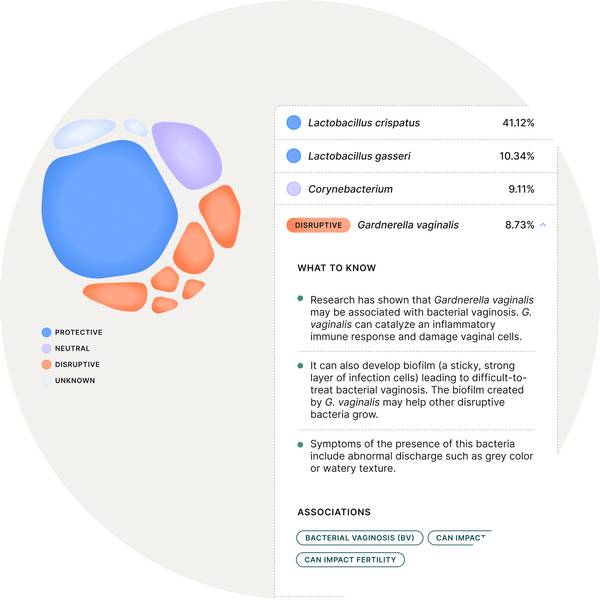Click the Bacterial Vaginosis (BV) tag
Screen dimensions: 600x600
point(360,537)
